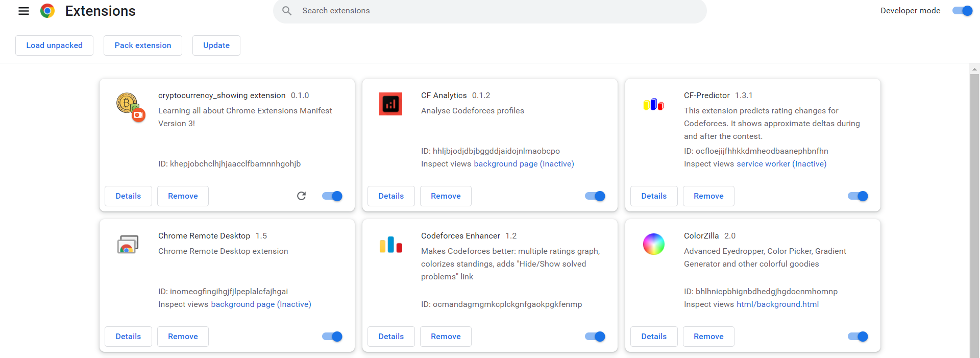Click the Codeforces Enhancer 1.2 title
The height and width of the screenshot is (358, 980).
click(469, 236)
